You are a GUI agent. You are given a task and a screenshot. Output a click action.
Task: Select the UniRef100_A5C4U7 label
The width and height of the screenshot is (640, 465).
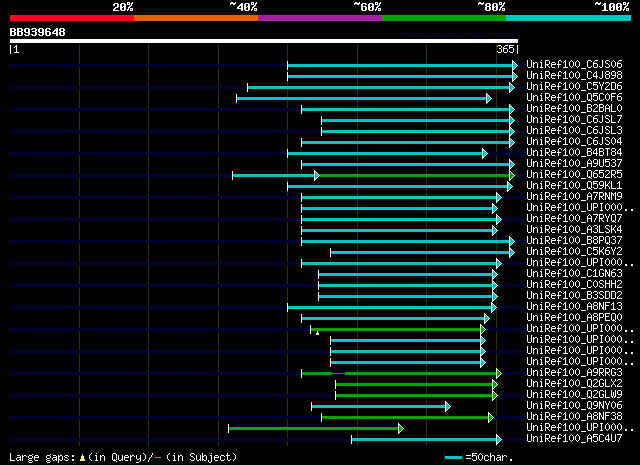point(574,439)
